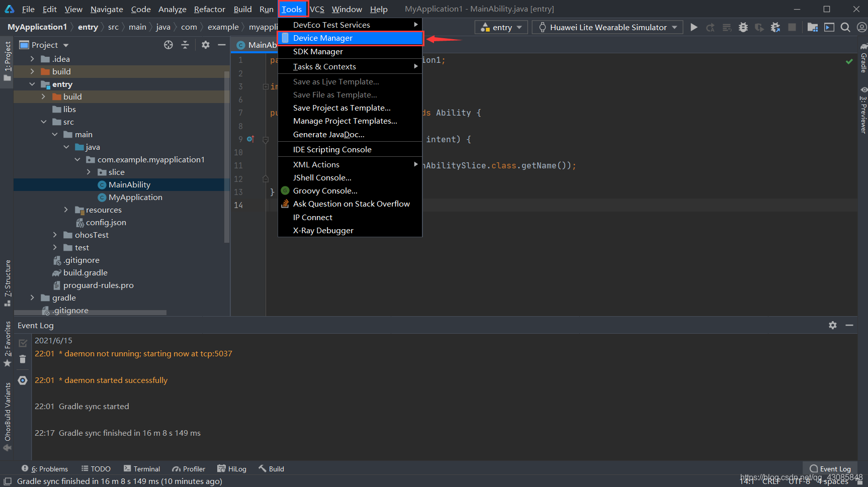
Task: Click Collapse All icon in Project panel
Action: (x=185, y=45)
